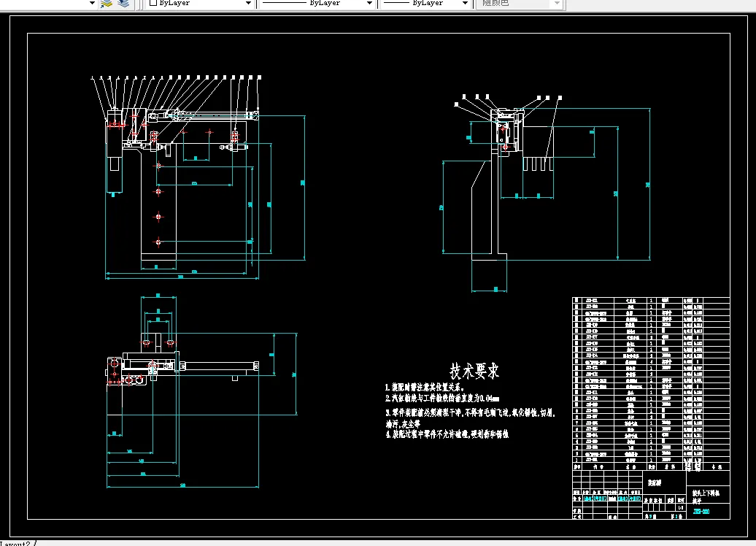Click the yellow layer icon beside the layer list
This screenshot has height=546, width=756.
pyautogui.click(x=107, y=4)
